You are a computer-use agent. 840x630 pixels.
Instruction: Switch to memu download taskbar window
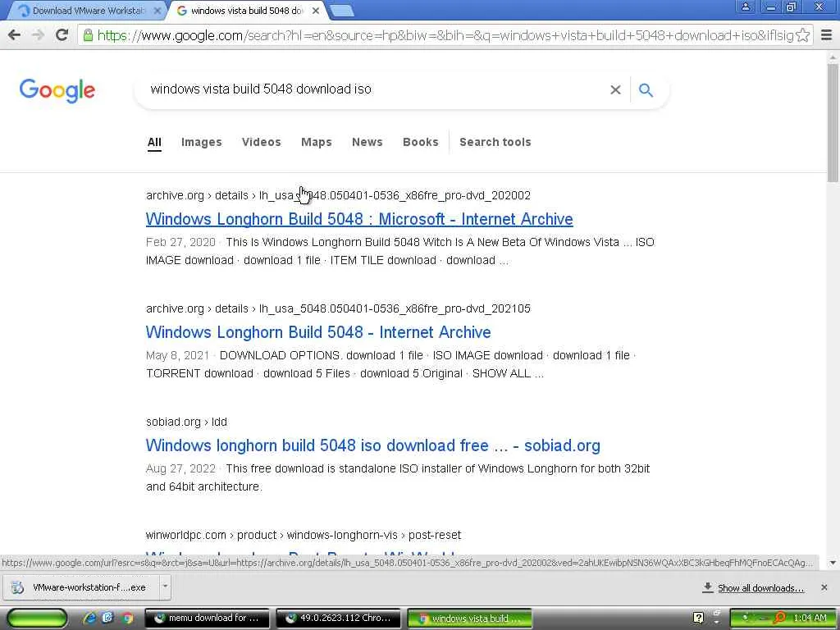point(207,619)
